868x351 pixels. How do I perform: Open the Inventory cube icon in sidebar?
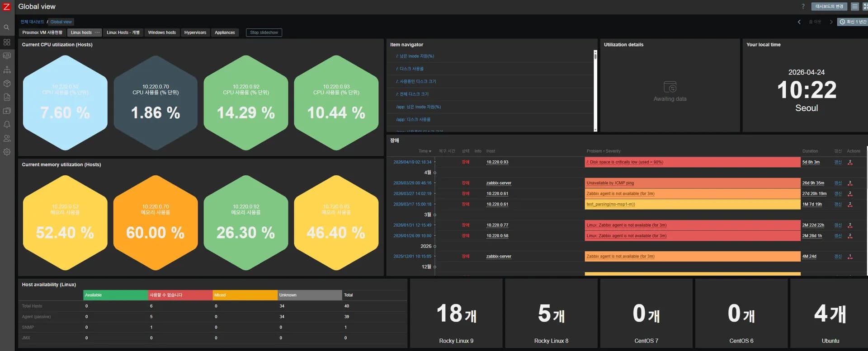(7, 84)
